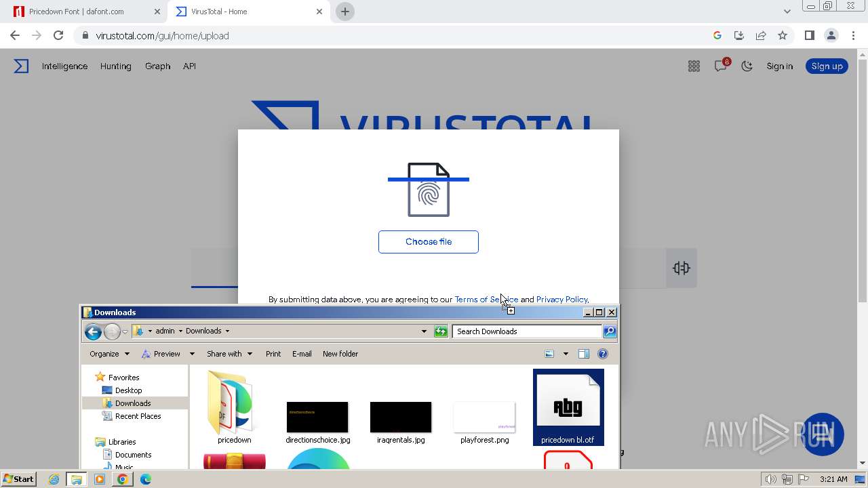Reload the VirusTotal page
The image size is (868, 488).
click(58, 35)
